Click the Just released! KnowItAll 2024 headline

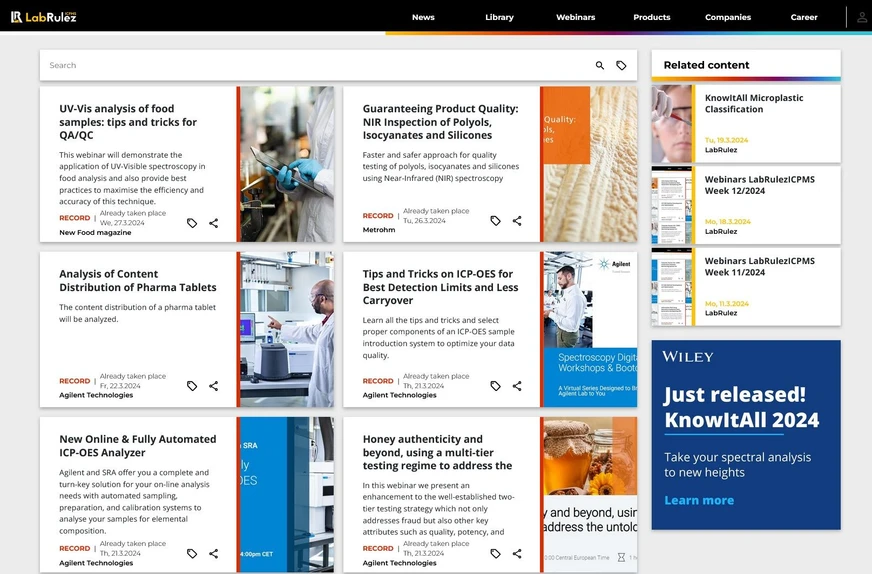pos(741,407)
